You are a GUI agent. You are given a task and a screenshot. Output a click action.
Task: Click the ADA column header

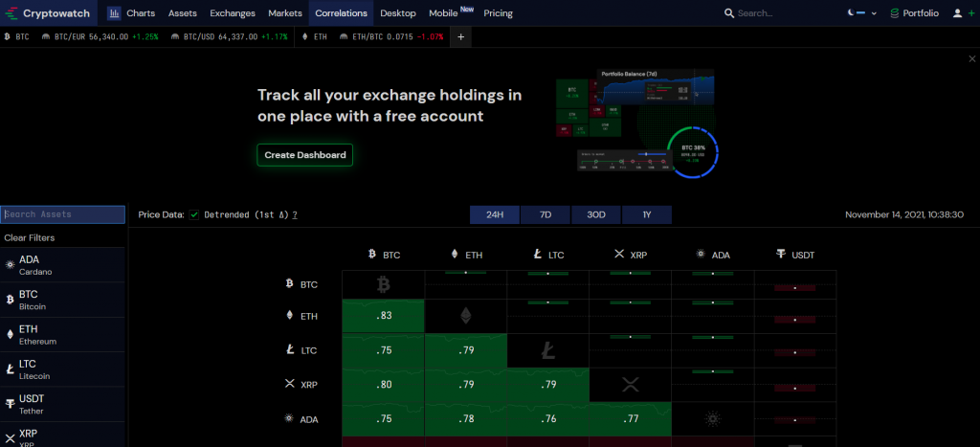(712, 255)
